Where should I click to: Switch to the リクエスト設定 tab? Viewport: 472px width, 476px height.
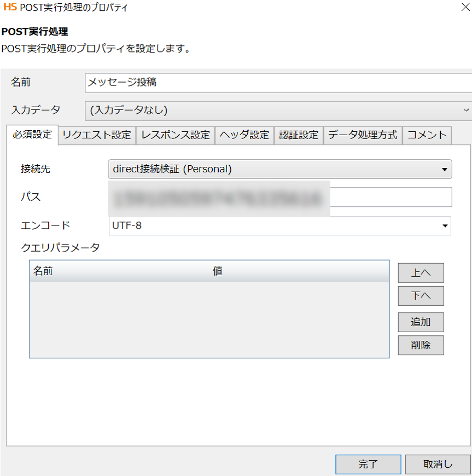click(x=97, y=135)
